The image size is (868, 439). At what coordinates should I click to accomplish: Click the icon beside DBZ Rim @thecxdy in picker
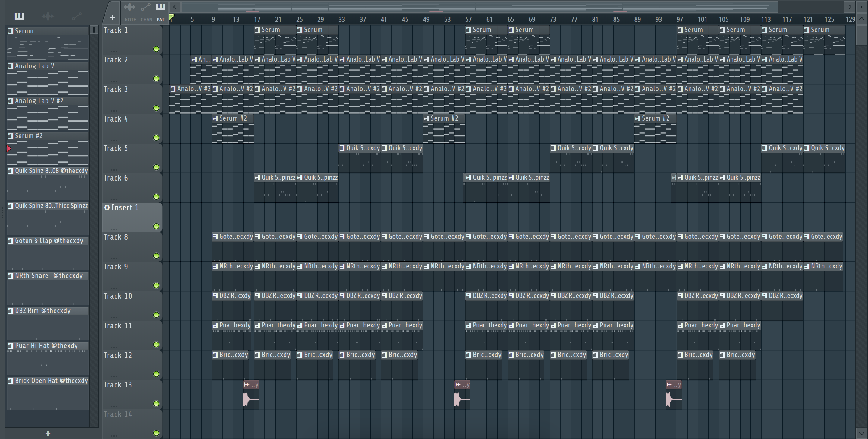tap(11, 311)
